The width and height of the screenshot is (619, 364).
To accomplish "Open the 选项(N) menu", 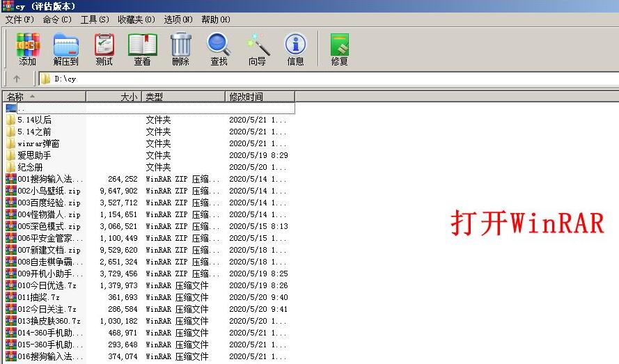I will click(x=178, y=19).
